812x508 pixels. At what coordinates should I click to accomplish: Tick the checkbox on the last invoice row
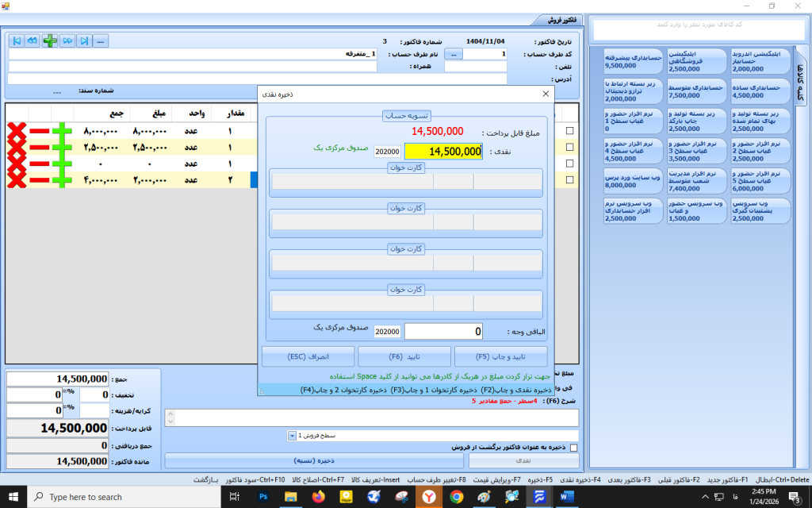[569, 180]
